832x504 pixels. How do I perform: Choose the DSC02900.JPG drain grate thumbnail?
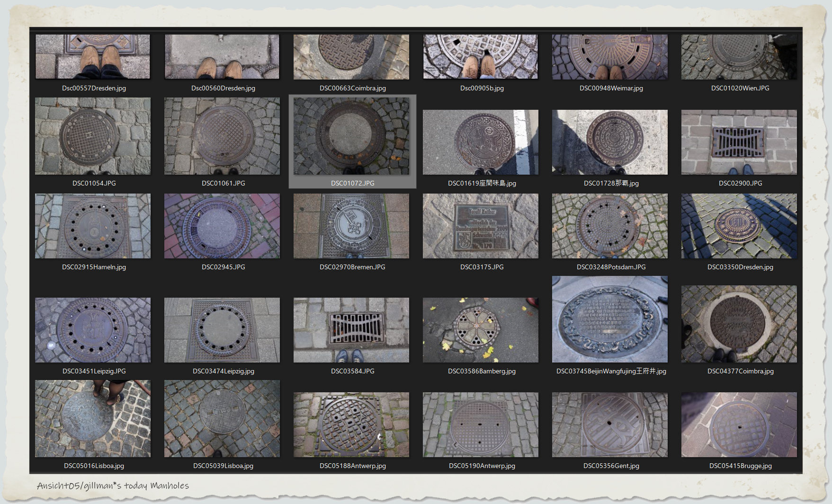[x=739, y=142]
